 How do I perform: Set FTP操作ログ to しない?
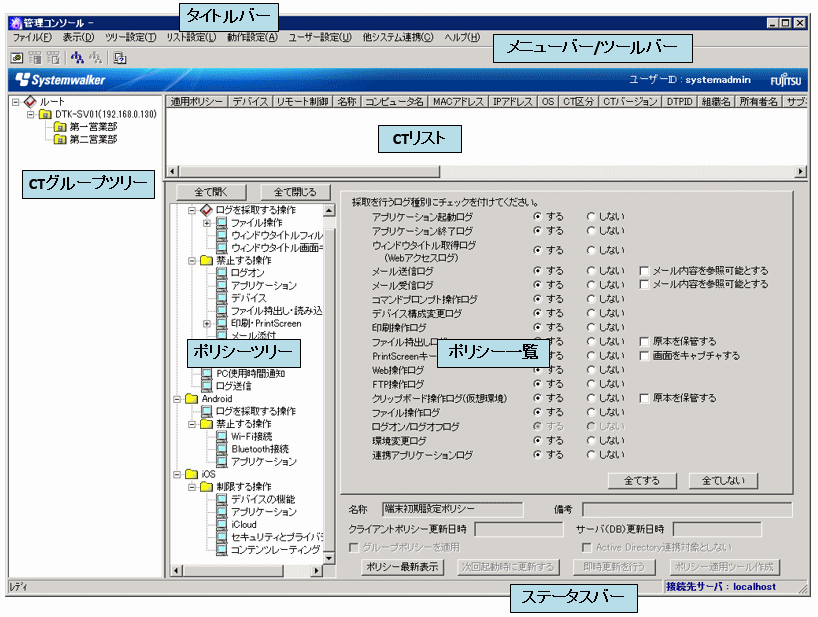[x=591, y=384]
